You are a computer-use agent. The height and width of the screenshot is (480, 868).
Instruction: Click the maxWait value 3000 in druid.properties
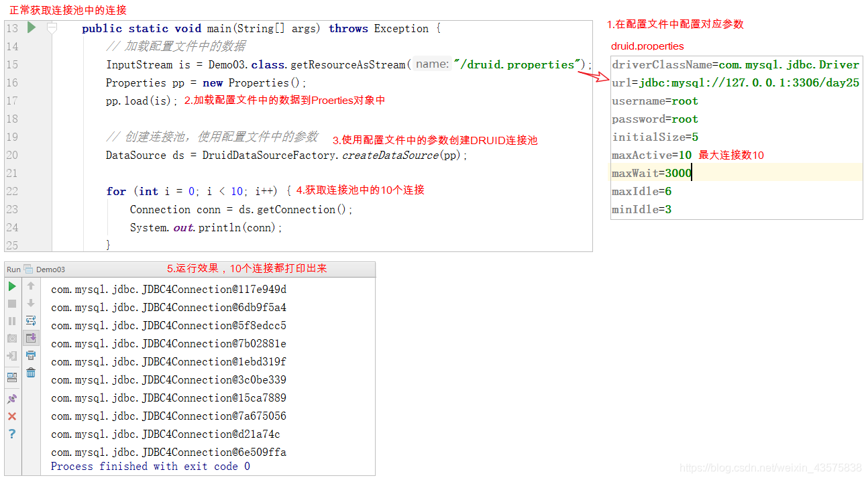click(678, 173)
